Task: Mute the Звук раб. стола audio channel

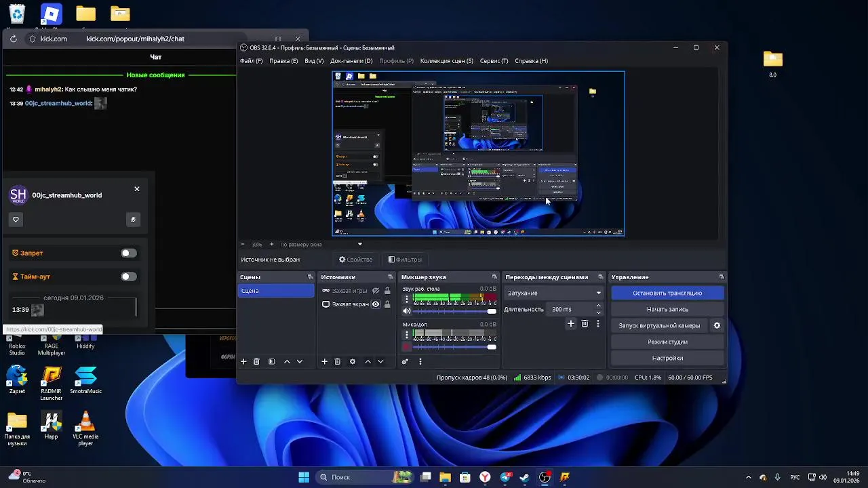Action: click(407, 311)
